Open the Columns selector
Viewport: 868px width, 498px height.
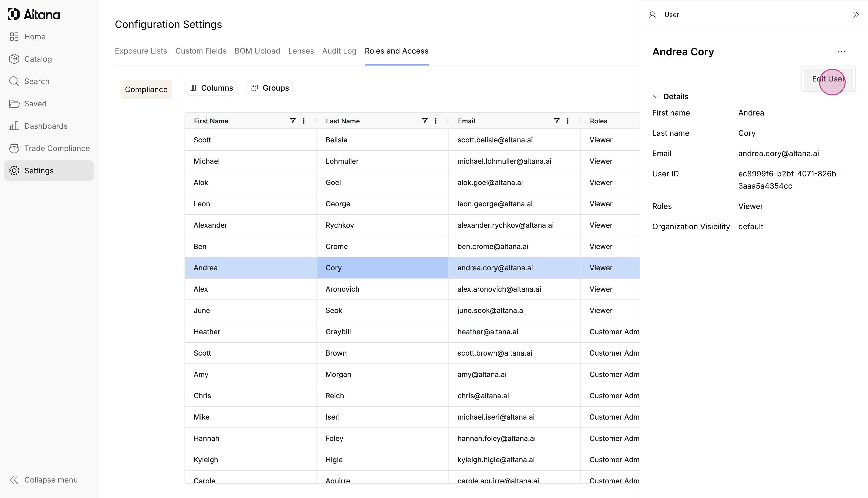coord(211,88)
